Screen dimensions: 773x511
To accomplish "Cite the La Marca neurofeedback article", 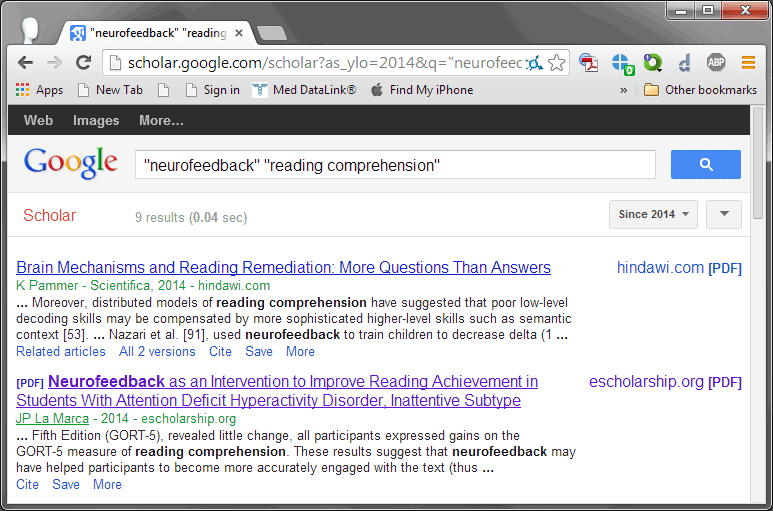I will tap(27, 484).
